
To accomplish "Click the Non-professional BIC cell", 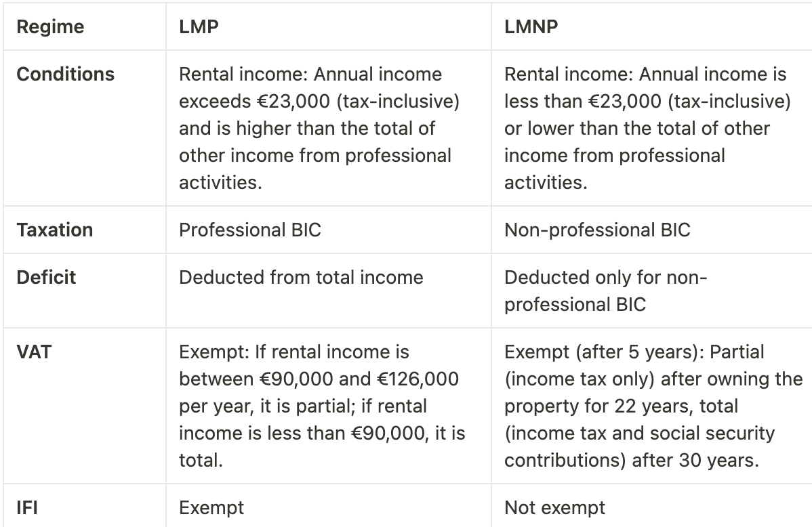I will [x=651, y=230].
